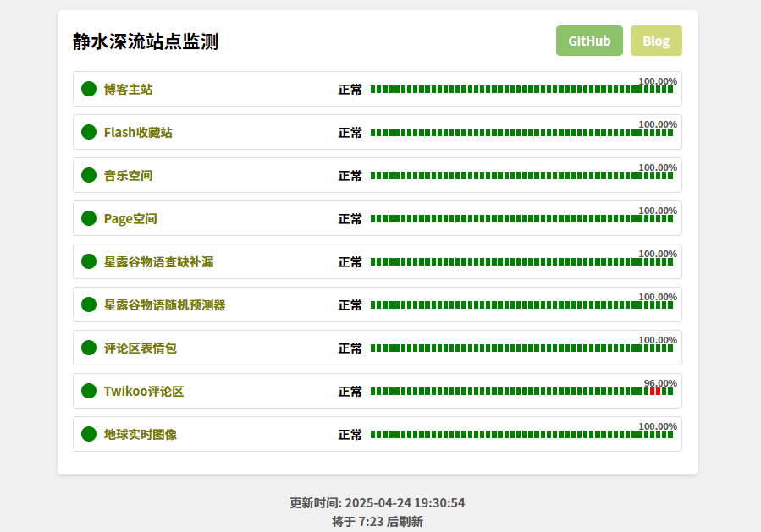Click the green indicator next to 评论区表情包
This screenshot has width=761, height=532.
89,348
